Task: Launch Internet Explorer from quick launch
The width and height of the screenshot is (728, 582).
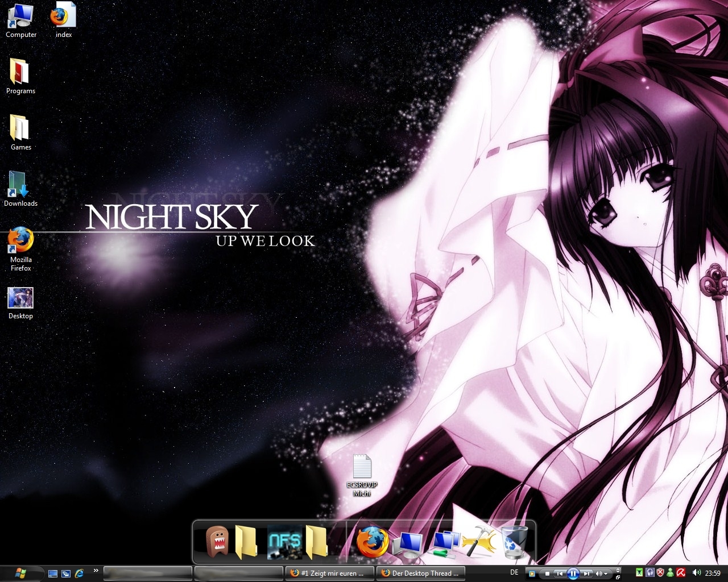Action: point(80,573)
